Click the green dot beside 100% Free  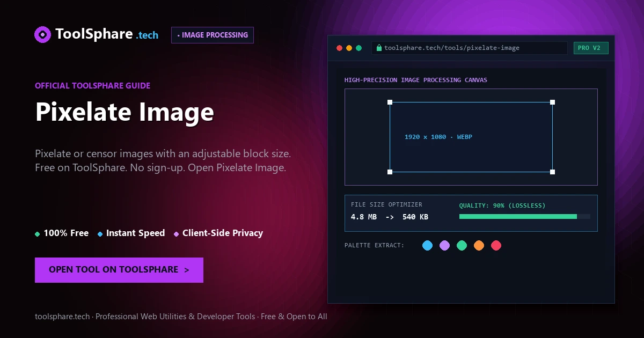point(38,234)
